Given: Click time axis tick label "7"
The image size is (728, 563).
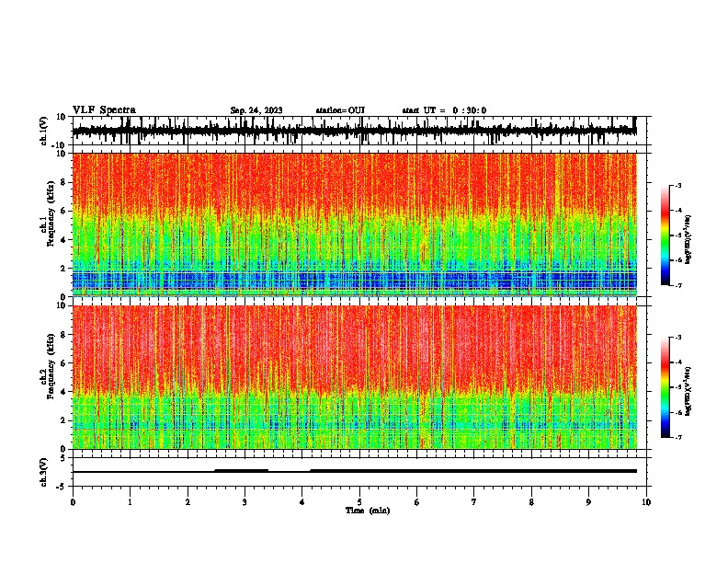Looking at the screenshot, I should coord(474,502).
